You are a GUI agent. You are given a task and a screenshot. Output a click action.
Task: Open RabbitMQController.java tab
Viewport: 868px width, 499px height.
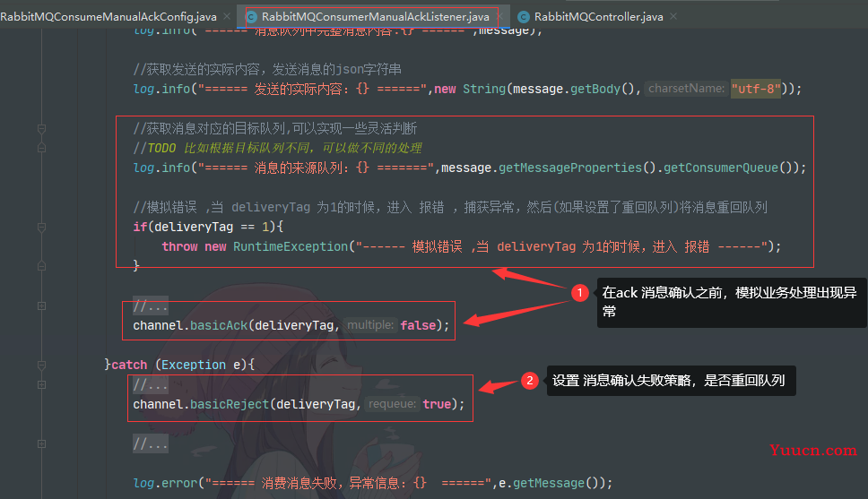point(598,17)
